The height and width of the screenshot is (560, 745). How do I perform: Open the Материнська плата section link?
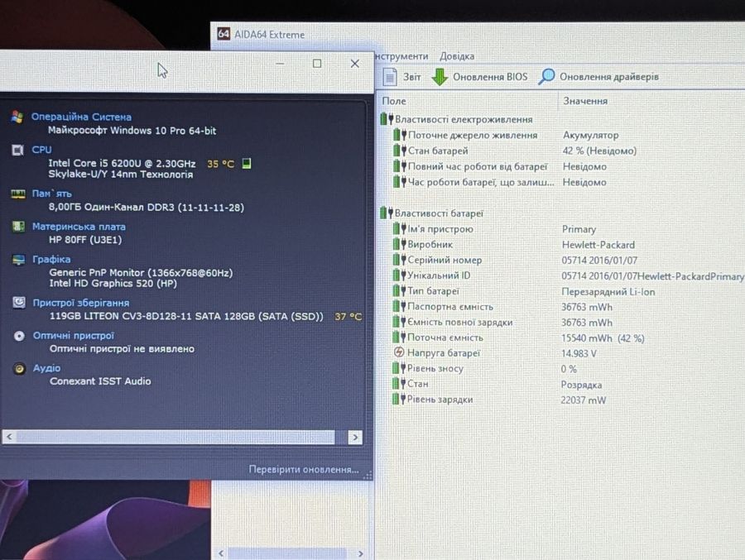(x=79, y=227)
